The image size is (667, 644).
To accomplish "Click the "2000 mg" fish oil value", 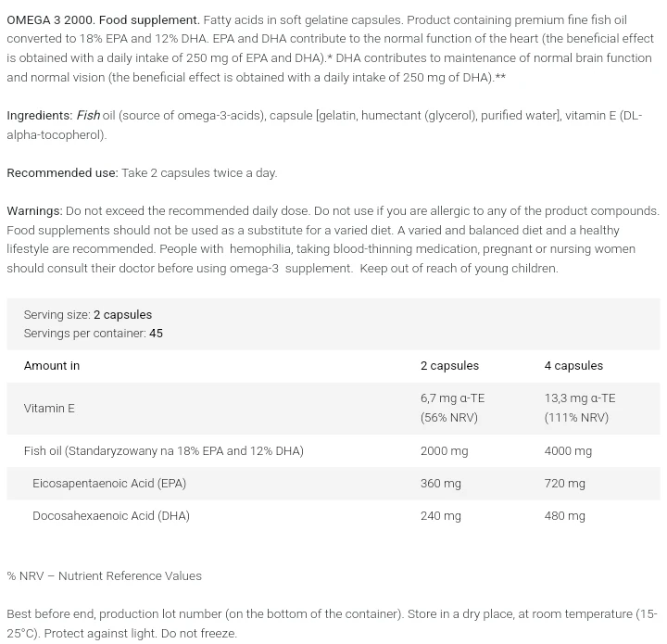I will pos(444,451).
